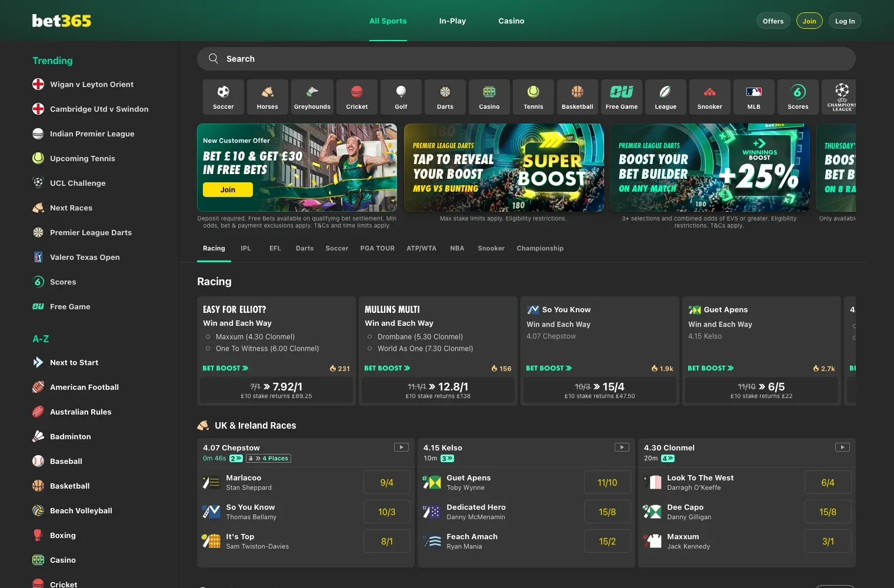The width and height of the screenshot is (894, 588).
Task: Click the Badminton shuttlecock sidebar icon
Action: click(x=38, y=436)
